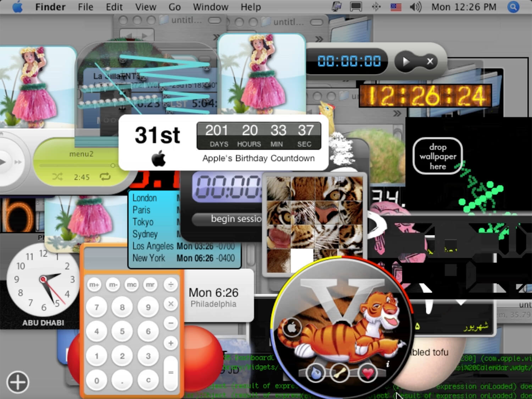Select Paris in world clock list
The width and height of the screenshot is (532, 399).
[x=142, y=210]
